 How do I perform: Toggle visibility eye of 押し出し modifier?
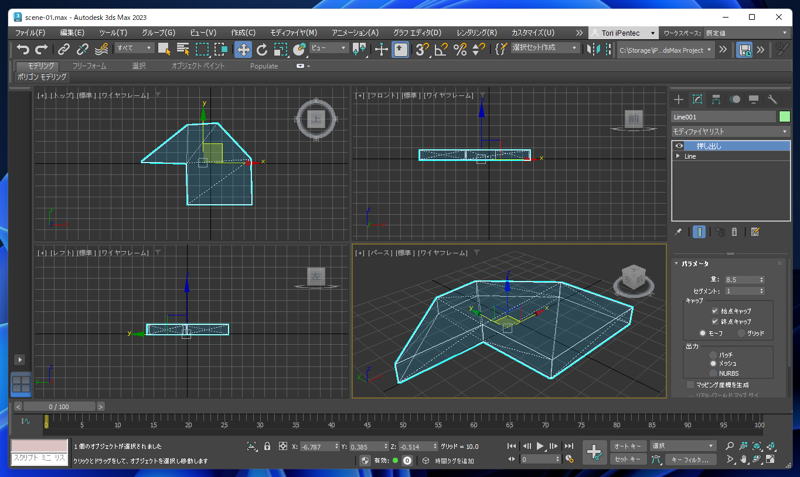coord(679,146)
